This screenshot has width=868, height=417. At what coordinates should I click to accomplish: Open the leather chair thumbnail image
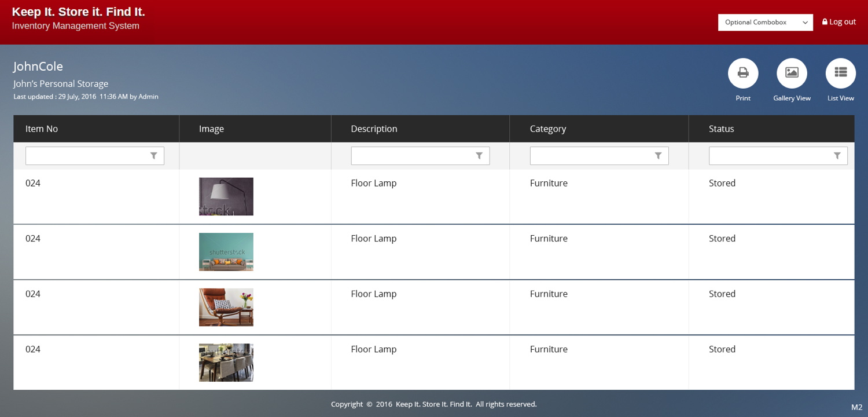[x=226, y=308]
